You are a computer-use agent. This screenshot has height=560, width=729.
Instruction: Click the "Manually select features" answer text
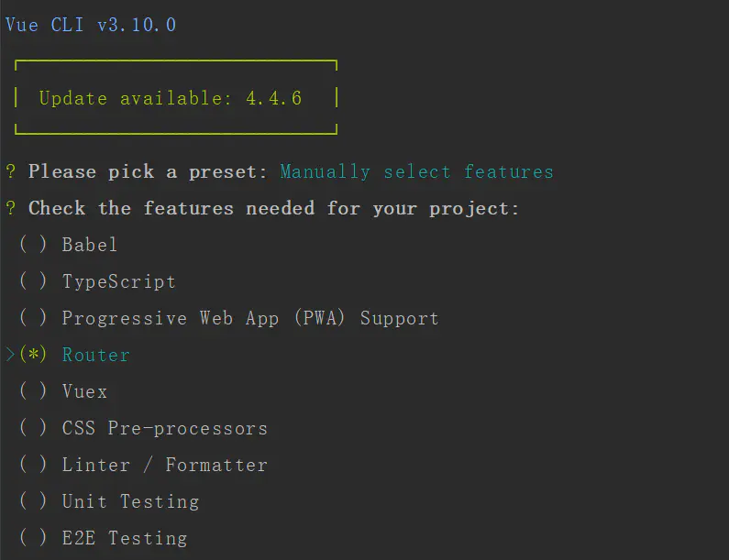(x=416, y=171)
